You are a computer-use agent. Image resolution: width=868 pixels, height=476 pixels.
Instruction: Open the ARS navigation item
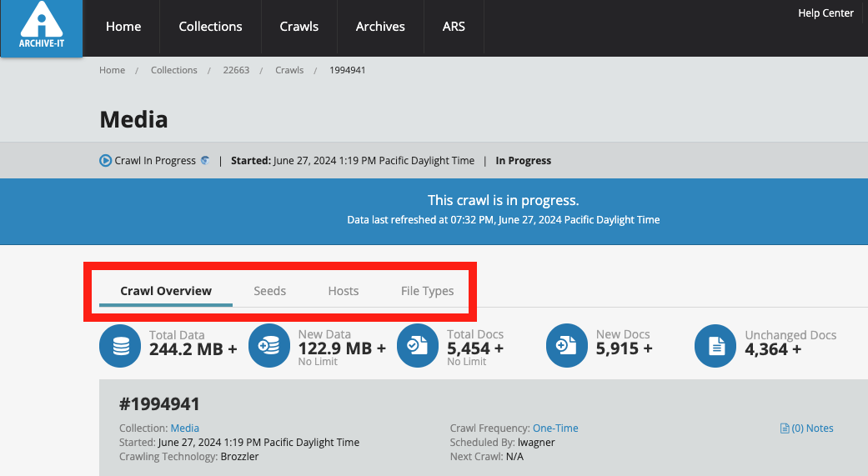point(454,27)
